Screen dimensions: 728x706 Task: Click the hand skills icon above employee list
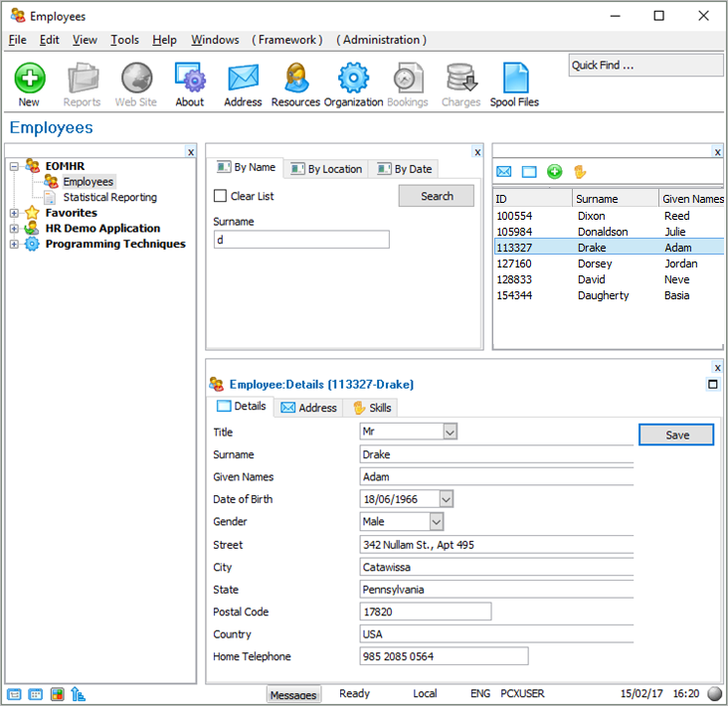coord(580,172)
